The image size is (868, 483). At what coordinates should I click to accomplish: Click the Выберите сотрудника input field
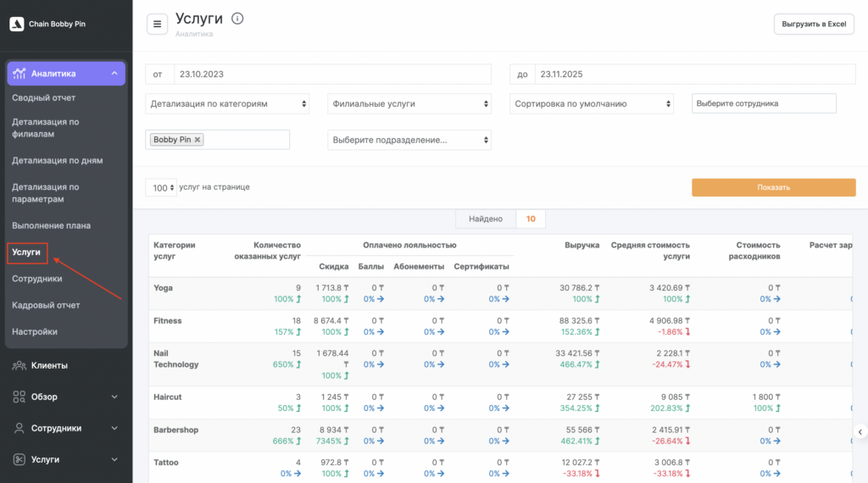[x=764, y=103]
